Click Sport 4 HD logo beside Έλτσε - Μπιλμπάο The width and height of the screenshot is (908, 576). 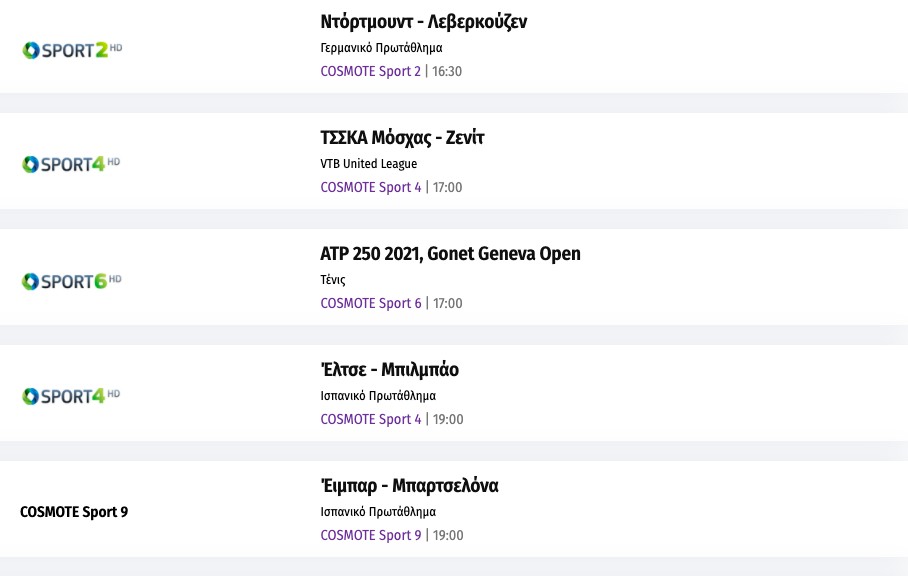[71, 396]
